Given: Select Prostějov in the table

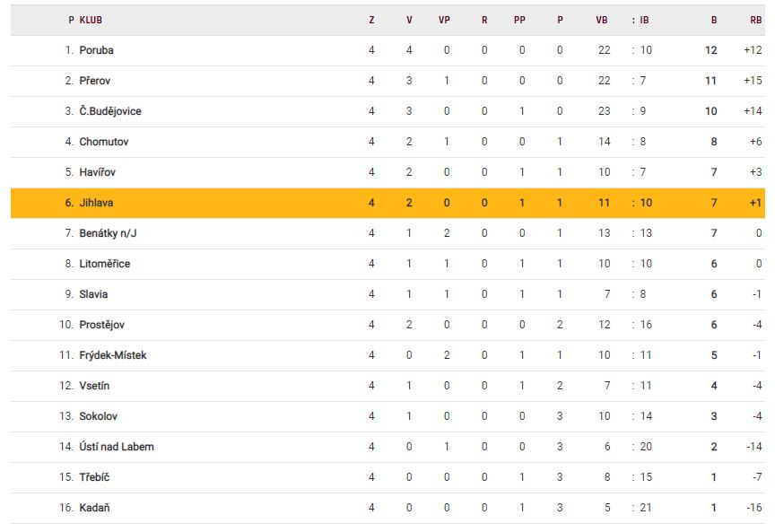Looking at the screenshot, I should (102, 325).
